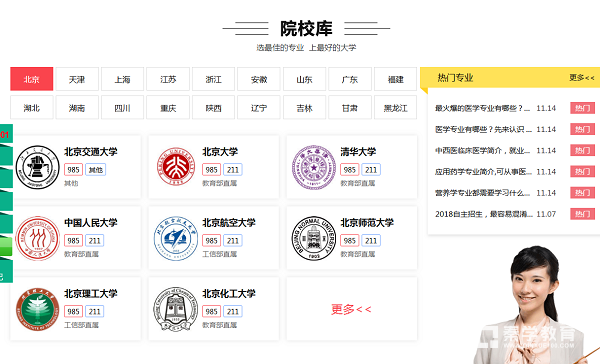Click the 热门 badge beside 2018自主招生

(x=582, y=214)
